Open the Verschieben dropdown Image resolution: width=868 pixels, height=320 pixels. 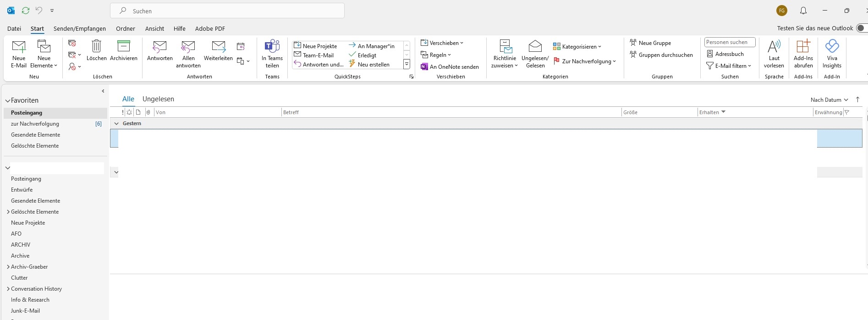click(x=442, y=43)
